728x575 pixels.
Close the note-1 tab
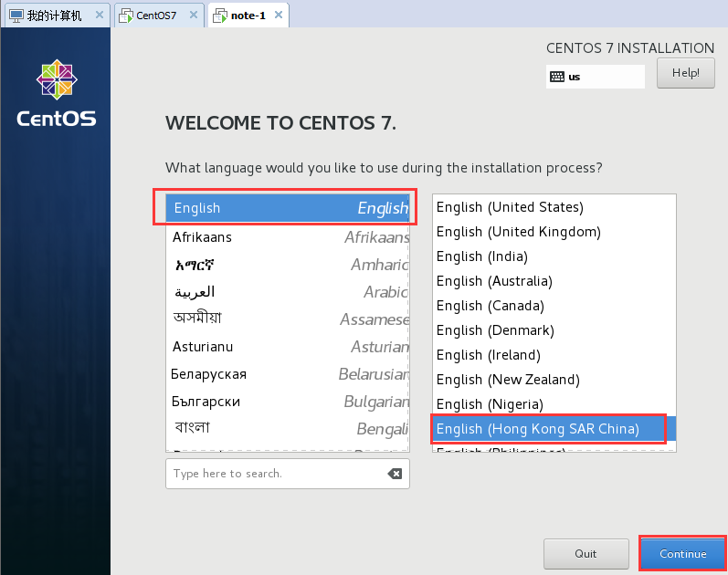[x=279, y=15]
